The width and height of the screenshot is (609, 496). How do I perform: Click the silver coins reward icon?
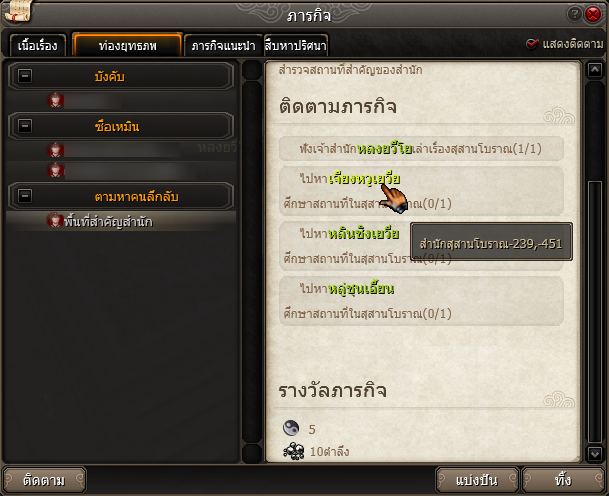click(294, 451)
